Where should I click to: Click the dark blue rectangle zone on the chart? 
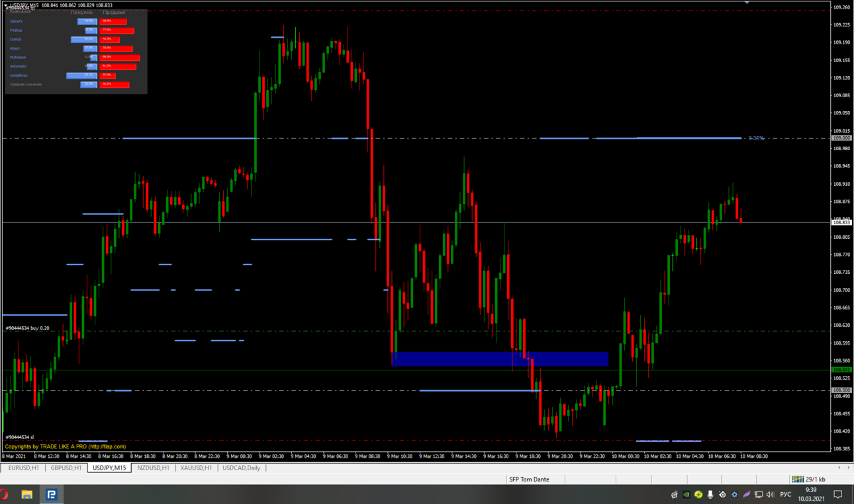pos(500,359)
